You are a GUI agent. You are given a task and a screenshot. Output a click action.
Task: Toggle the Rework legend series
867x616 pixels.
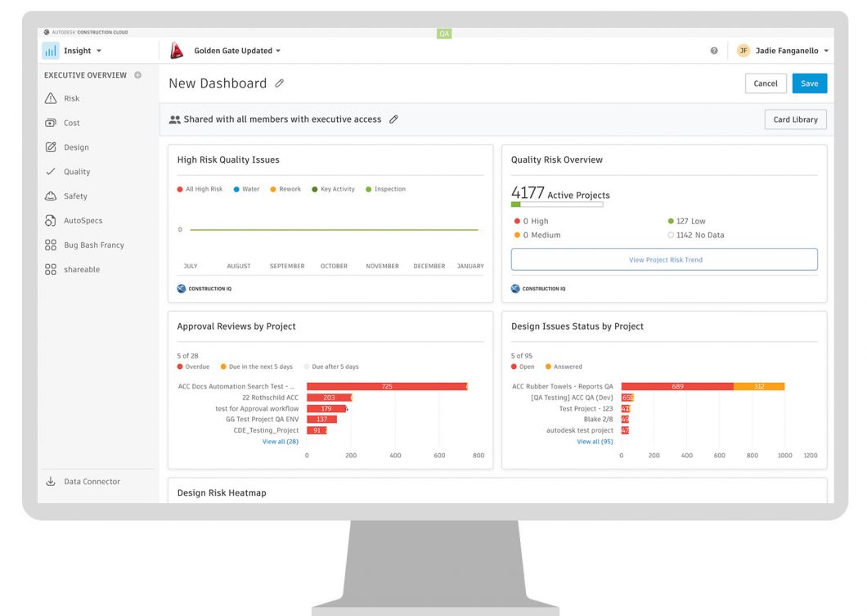(285, 189)
